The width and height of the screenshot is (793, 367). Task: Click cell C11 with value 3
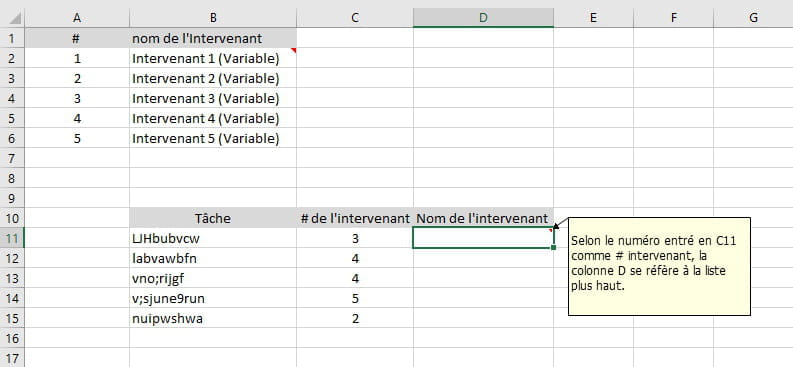(x=355, y=238)
